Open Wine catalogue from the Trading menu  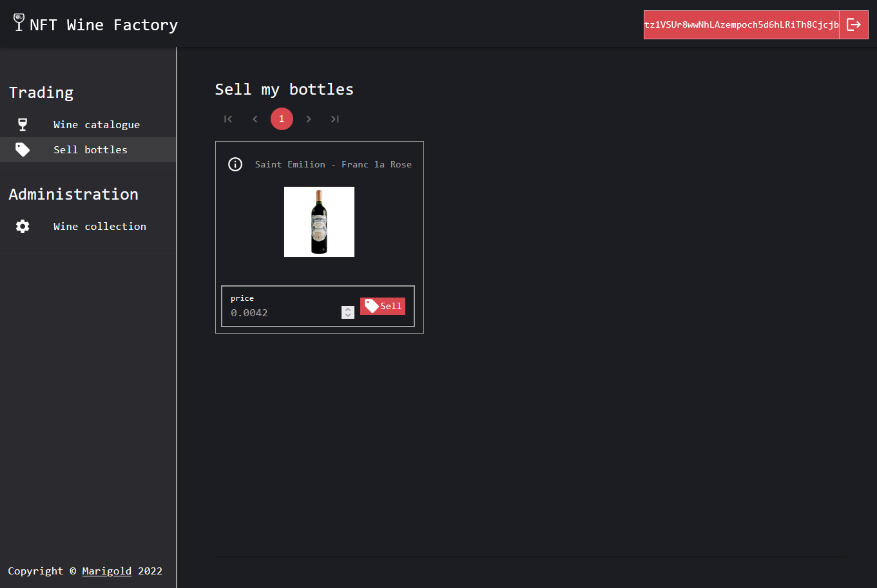pyautogui.click(x=96, y=124)
